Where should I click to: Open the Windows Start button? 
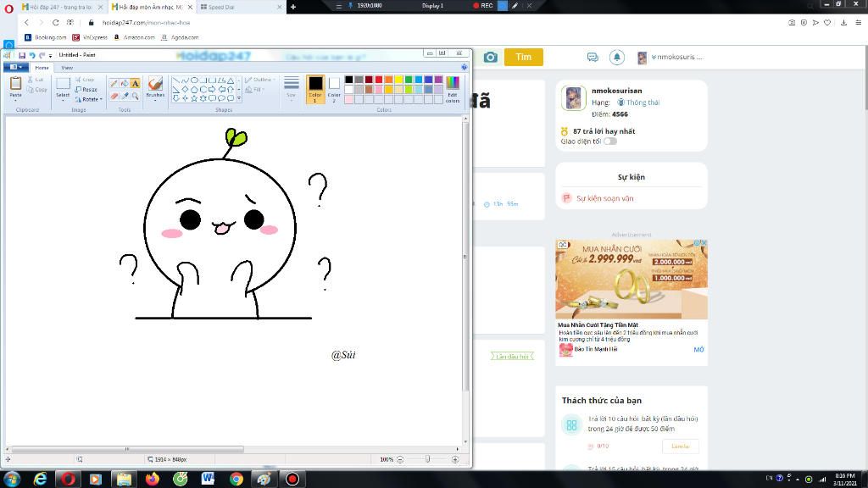tap(12, 480)
